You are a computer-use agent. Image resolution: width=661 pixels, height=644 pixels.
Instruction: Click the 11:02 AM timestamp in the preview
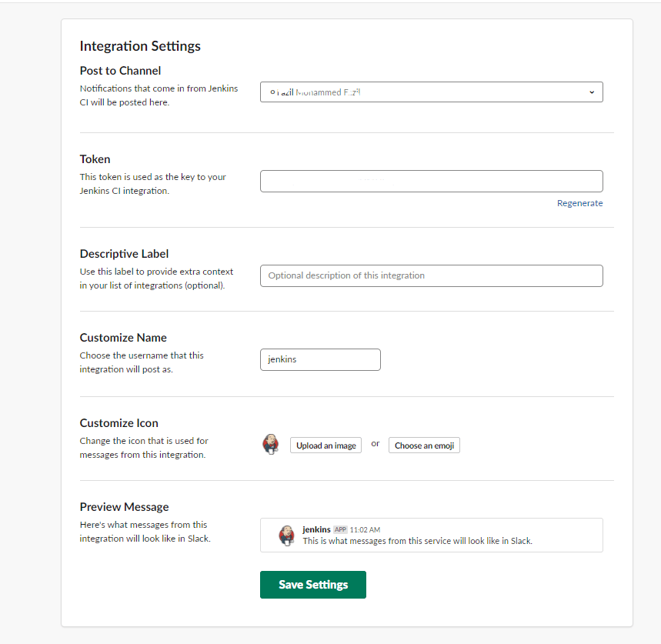coord(365,529)
